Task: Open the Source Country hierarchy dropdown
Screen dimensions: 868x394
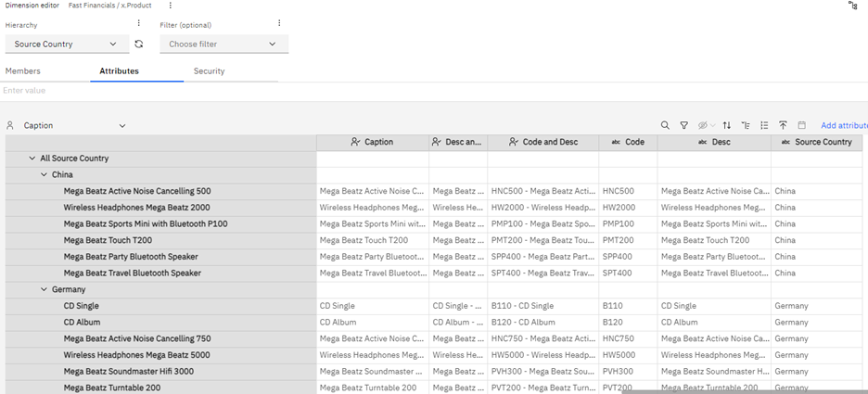Action: click(x=67, y=44)
